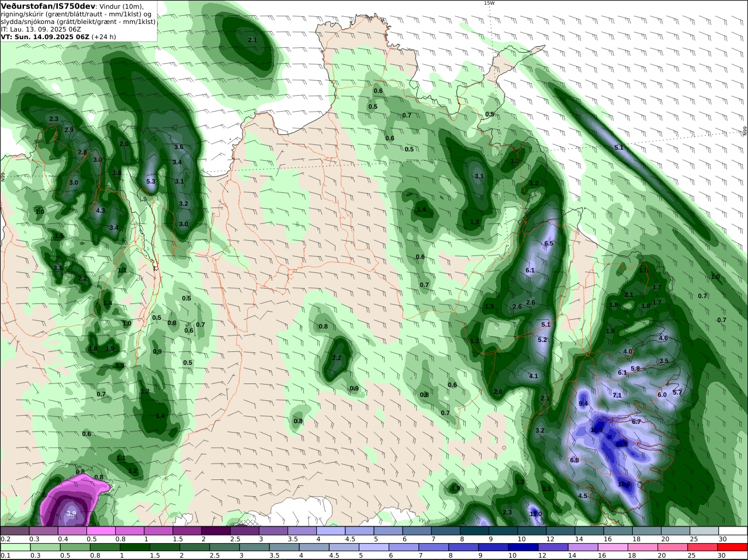
Task: Click the 4.6 precipitation value on the map
Action: (663, 338)
